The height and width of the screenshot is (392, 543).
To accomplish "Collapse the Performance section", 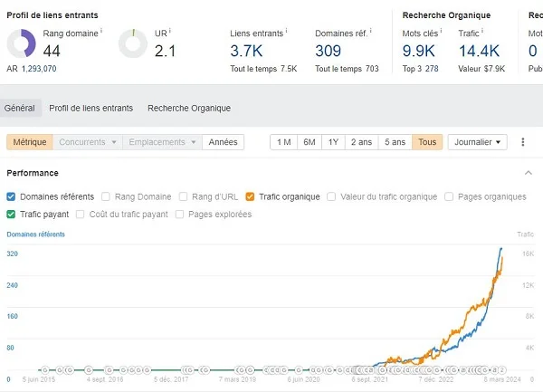I will [529, 173].
